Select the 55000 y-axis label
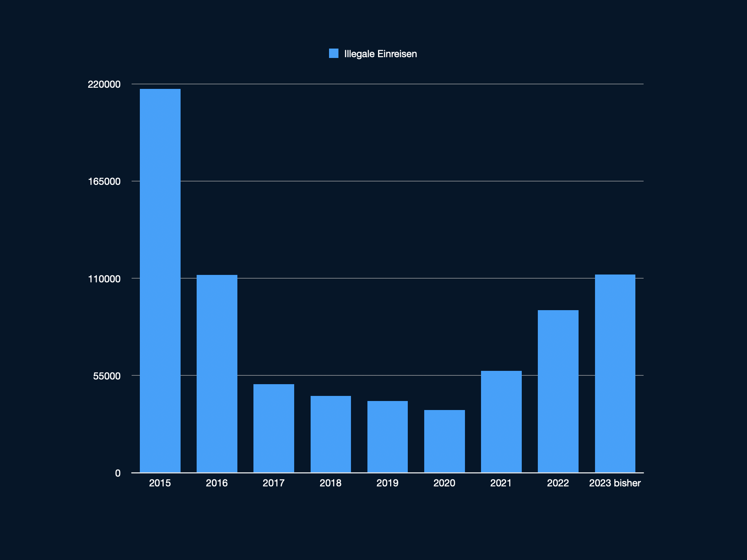 107,376
